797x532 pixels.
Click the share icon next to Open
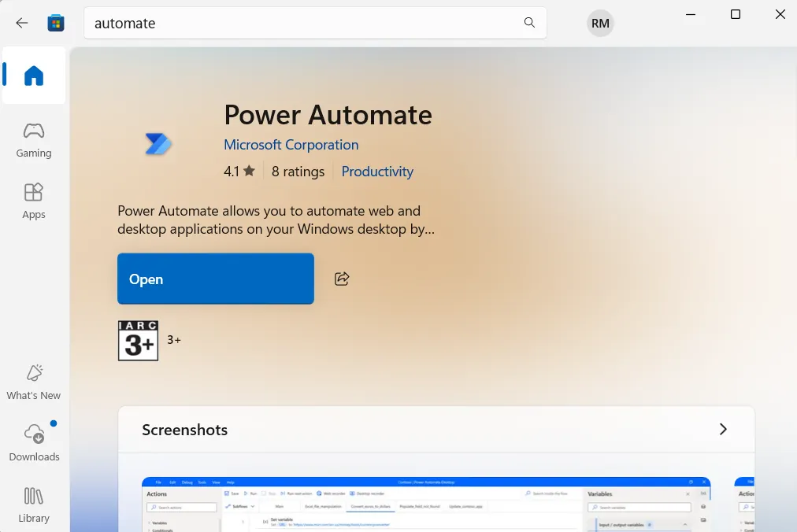tap(342, 279)
